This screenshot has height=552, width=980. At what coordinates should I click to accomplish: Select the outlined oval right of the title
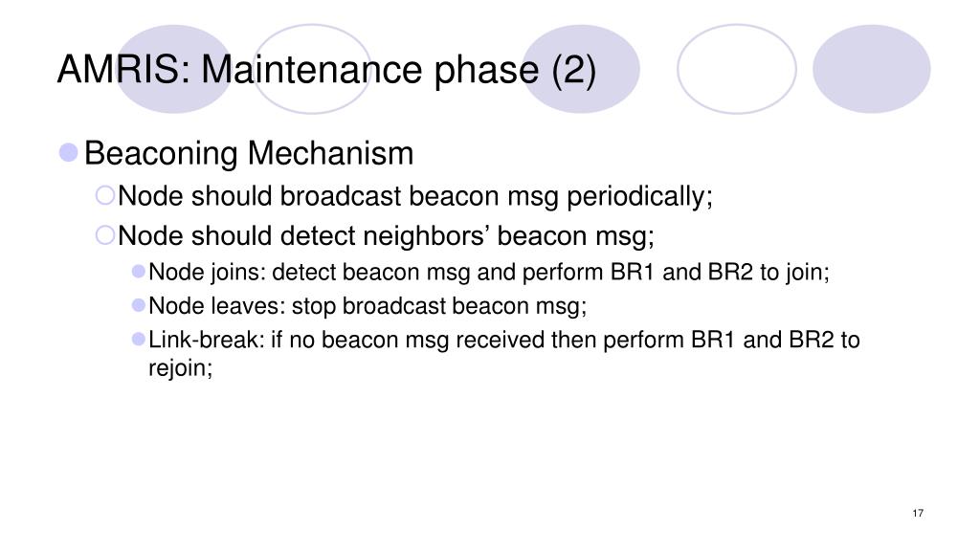(x=737, y=69)
